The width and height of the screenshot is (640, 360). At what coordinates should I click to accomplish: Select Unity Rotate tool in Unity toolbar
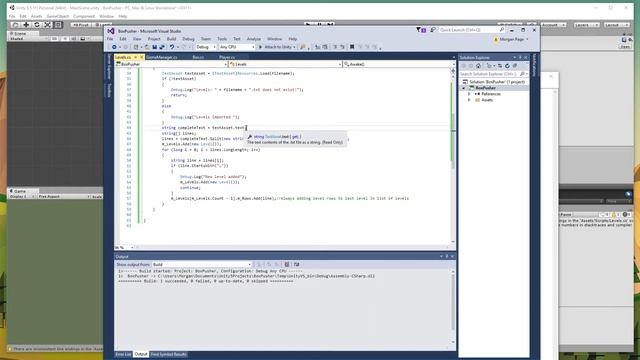click(37, 25)
